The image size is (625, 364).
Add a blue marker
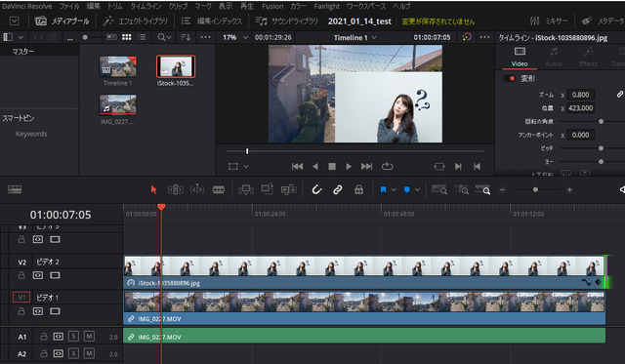click(407, 190)
